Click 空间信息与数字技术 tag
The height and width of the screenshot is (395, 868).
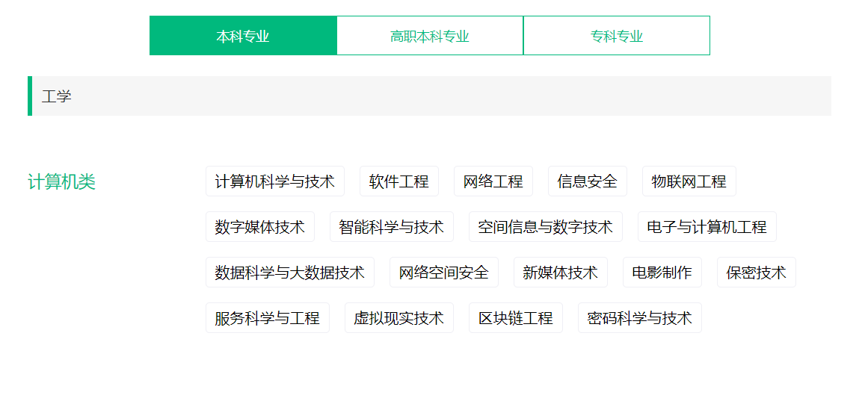(x=545, y=227)
